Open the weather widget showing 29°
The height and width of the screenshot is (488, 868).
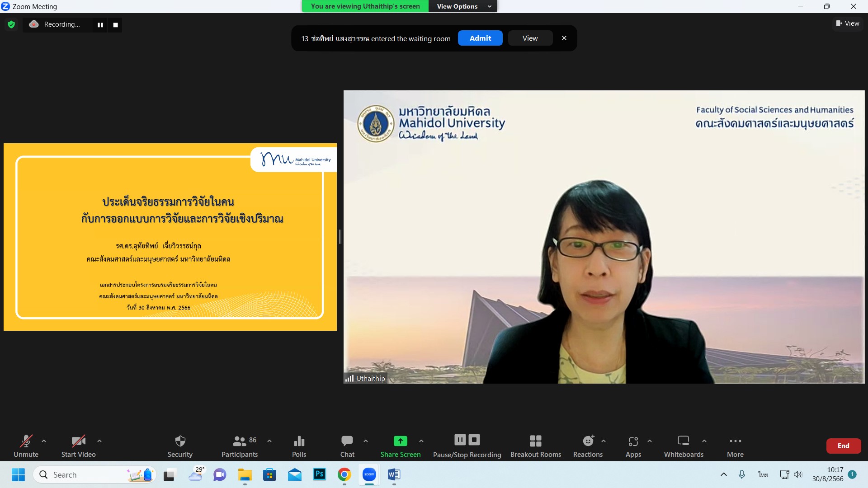tap(196, 474)
